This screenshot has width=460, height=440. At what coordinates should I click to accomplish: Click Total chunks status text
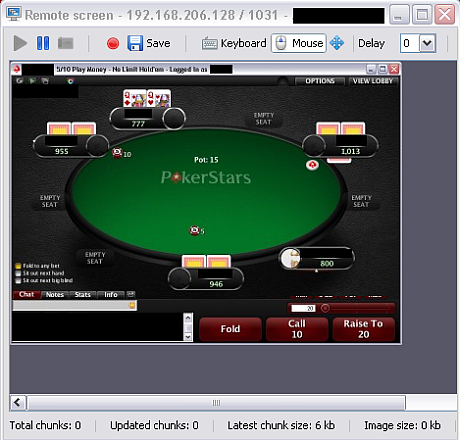[x=45, y=425]
